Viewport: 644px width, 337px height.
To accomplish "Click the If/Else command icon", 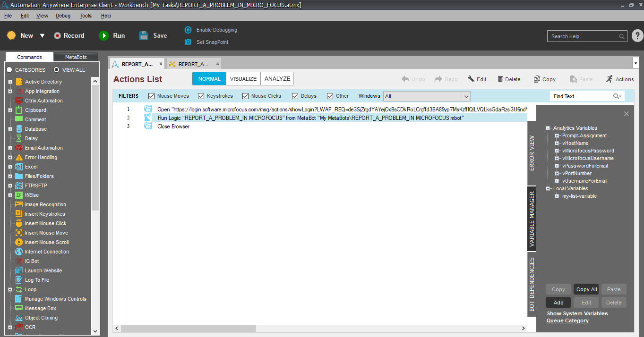I will point(19,195).
